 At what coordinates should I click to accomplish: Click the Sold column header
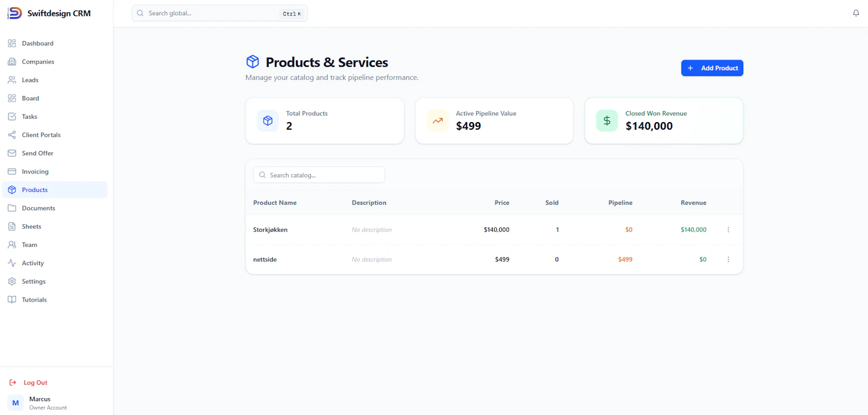click(552, 203)
